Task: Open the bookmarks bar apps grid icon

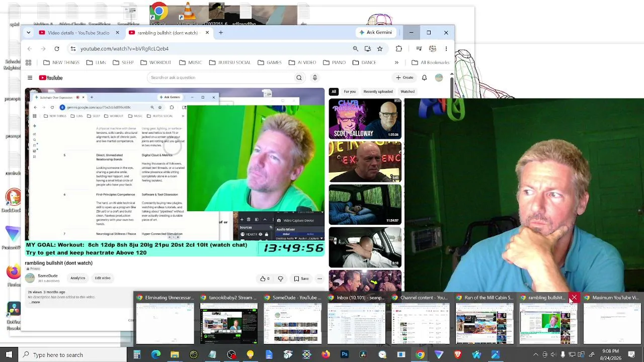Action: click(29, 62)
